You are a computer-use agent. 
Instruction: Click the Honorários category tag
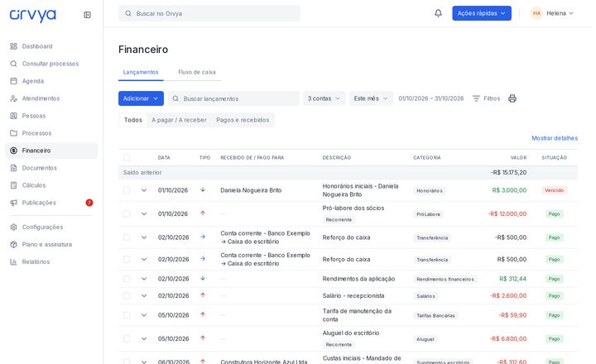pos(430,191)
